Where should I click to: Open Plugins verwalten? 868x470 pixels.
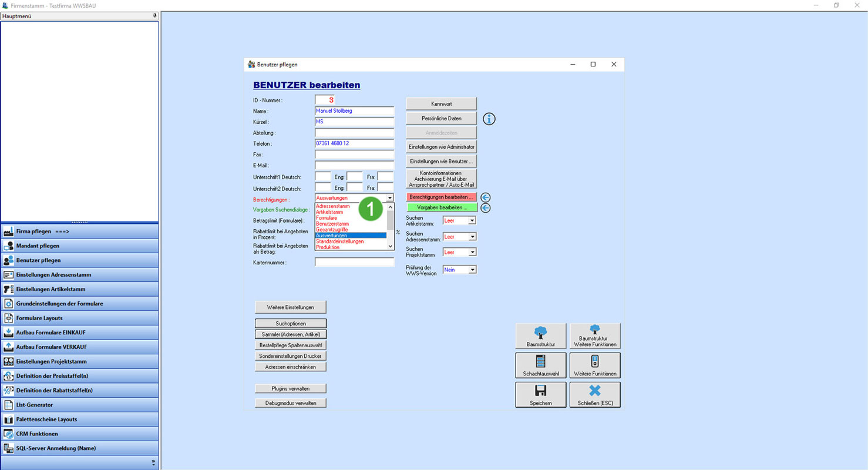(x=291, y=388)
